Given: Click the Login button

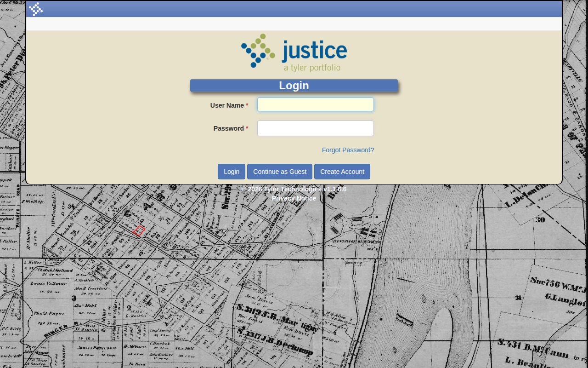Looking at the screenshot, I should pyautogui.click(x=232, y=172).
